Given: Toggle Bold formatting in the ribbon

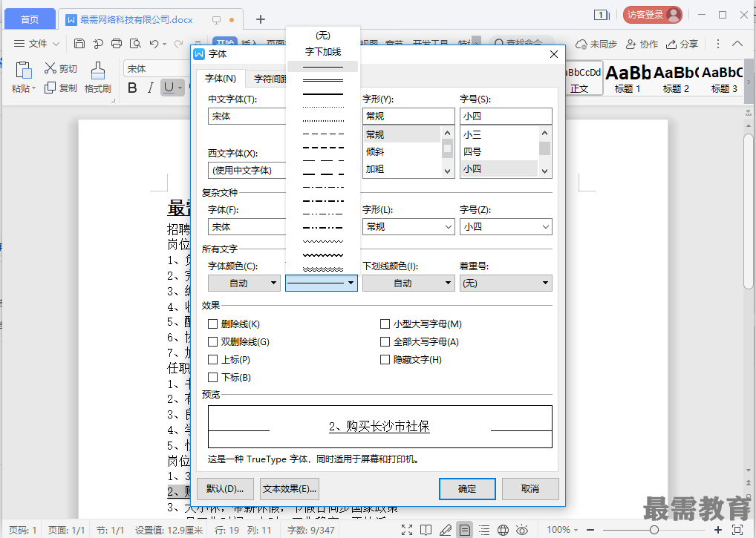Looking at the screenshot, I should tap(133, 88).
